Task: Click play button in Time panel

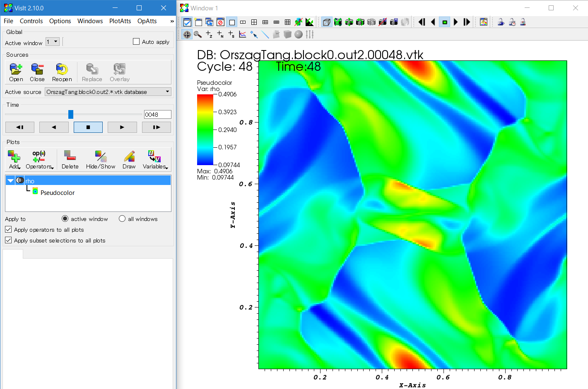Action: click(x=122, y=127)
